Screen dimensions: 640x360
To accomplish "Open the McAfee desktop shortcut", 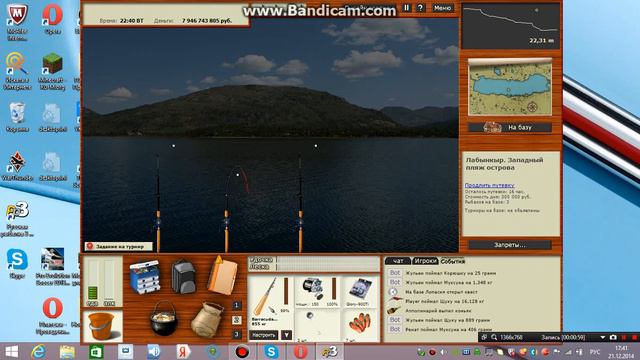I will point(17,22).
